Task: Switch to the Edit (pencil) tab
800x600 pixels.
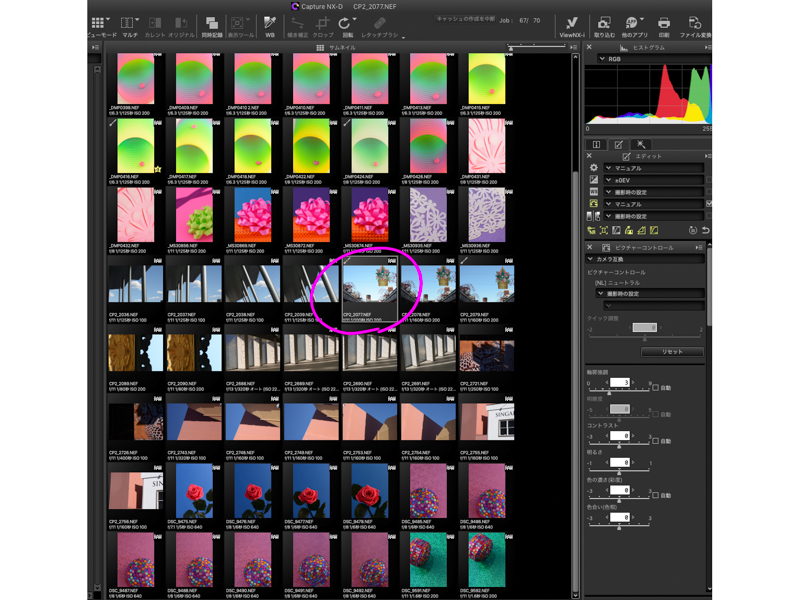Action: pyautogui.click(x=618, y=145)
